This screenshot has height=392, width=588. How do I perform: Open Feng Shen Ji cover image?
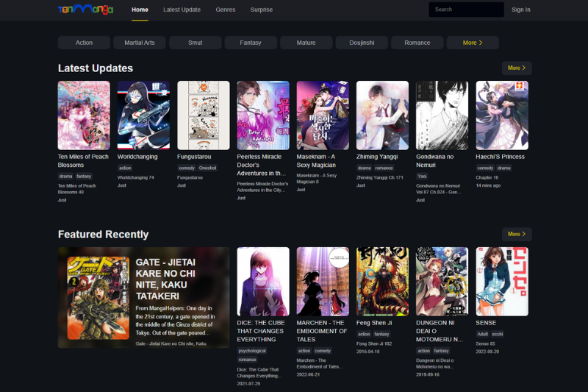tap(382, 282)
